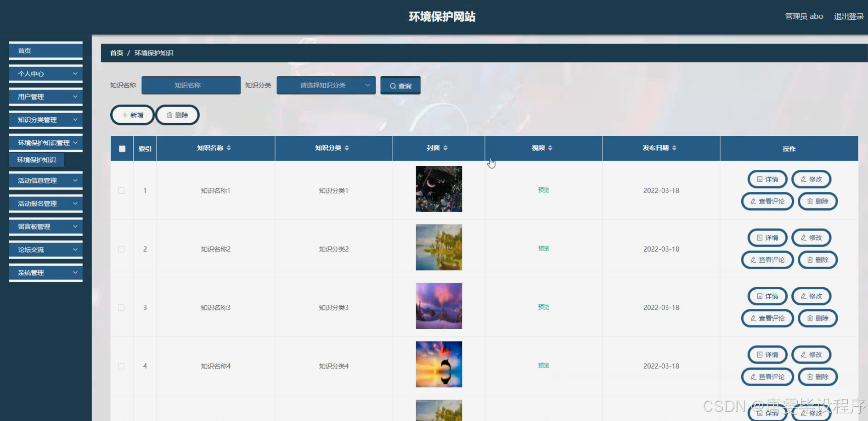Viewport: 868px width, 421px height.
Task: Expand the 用户管理 sidebar menu
Action: click(x=45, y=96)
